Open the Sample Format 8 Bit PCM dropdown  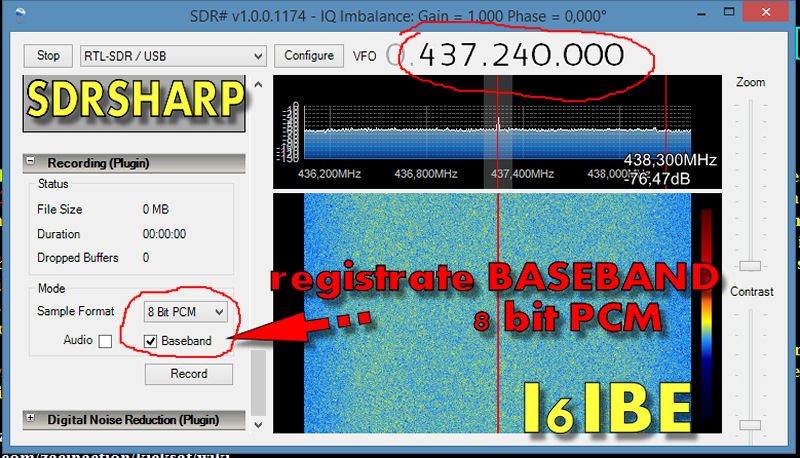point(186,312)
